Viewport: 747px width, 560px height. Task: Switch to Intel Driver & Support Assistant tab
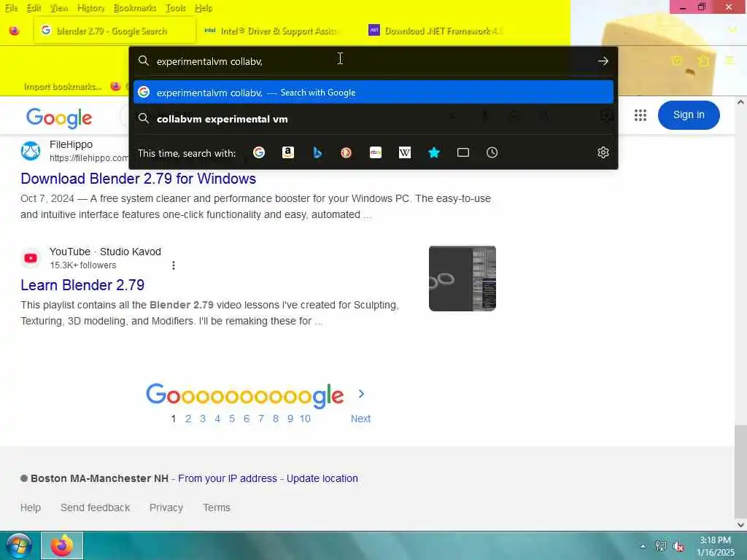[273, 31]
